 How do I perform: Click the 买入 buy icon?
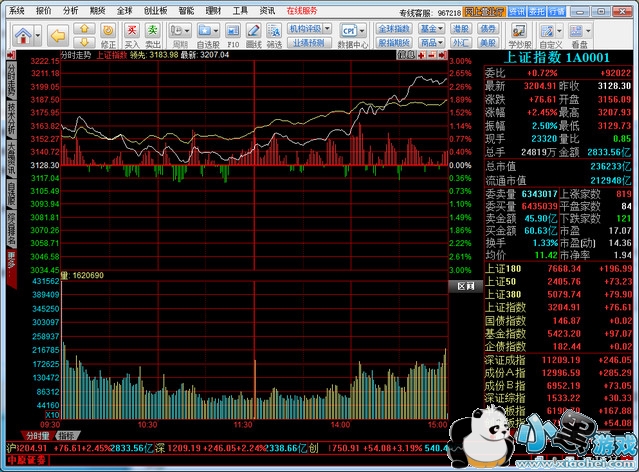[132, 36]
